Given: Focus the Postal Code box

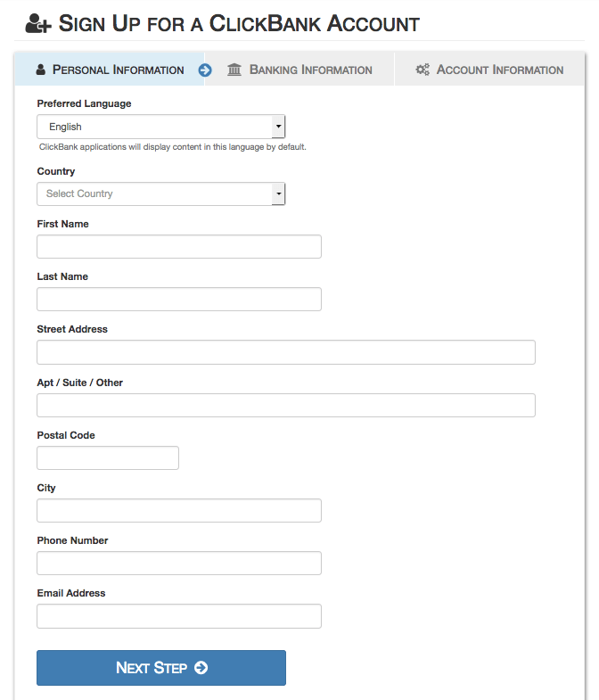Looking at the screenshot, I should pos(107,458).
